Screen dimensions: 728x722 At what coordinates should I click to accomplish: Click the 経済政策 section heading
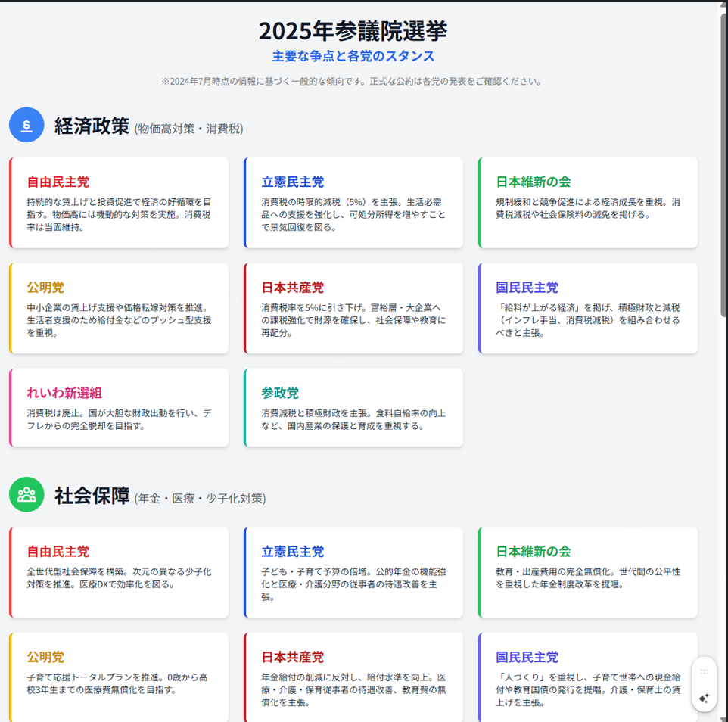tap(92, 126)
